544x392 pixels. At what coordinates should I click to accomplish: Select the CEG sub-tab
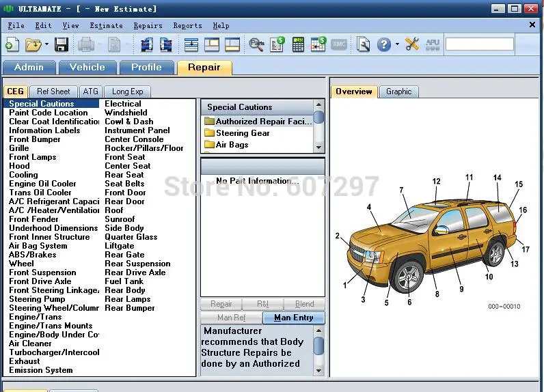[x=16, y=92]
